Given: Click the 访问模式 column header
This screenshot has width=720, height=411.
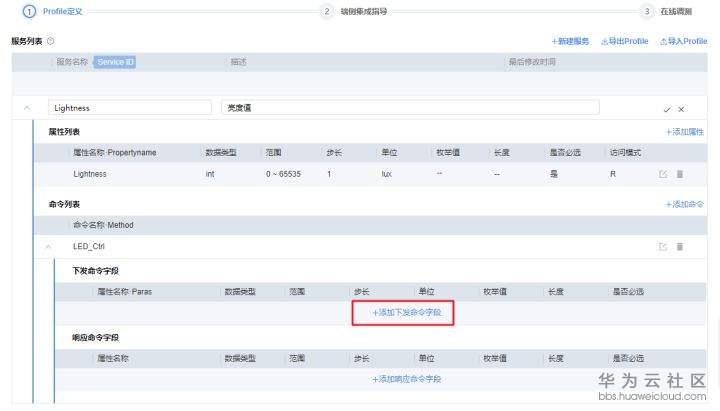Looking at the screenshot, I should 625,152.
